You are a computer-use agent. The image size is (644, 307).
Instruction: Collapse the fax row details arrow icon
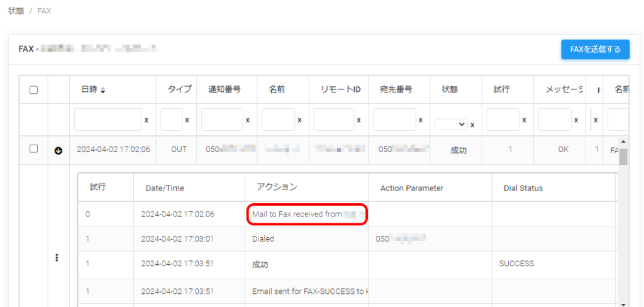click(58, 150)
